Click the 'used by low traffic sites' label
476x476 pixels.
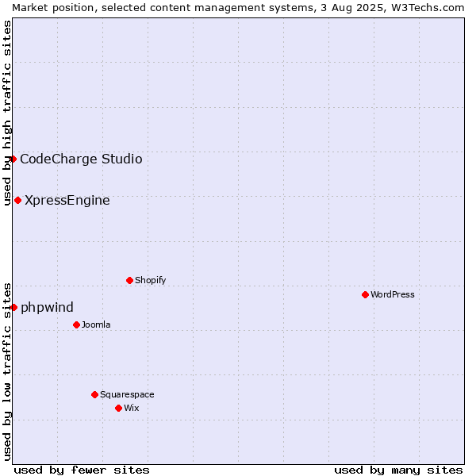(7, 372)
